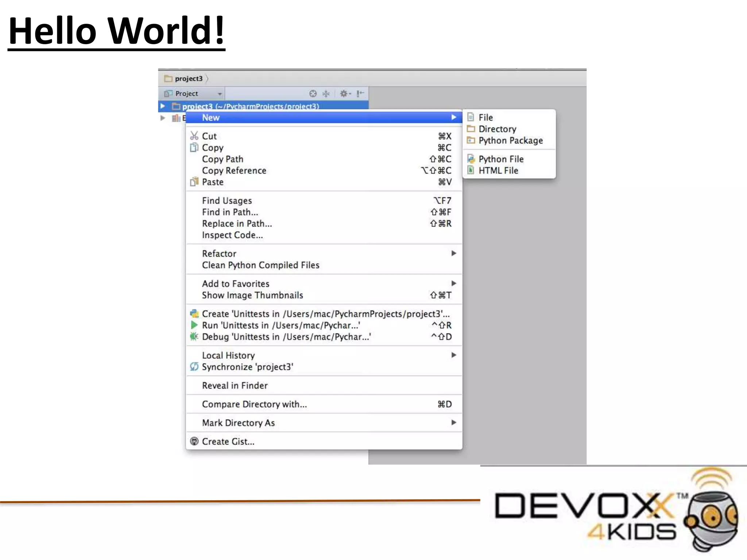Select Reveal in Finder

(235, 386)
